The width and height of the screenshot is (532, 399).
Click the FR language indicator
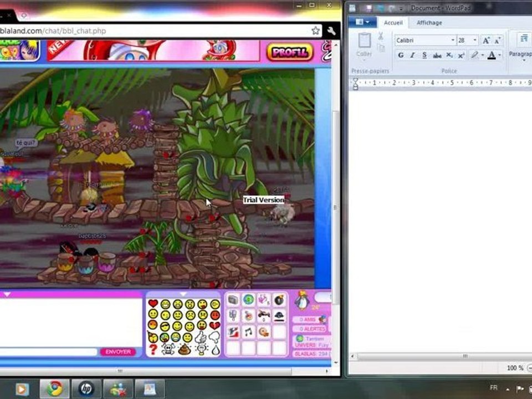(494, 387)
